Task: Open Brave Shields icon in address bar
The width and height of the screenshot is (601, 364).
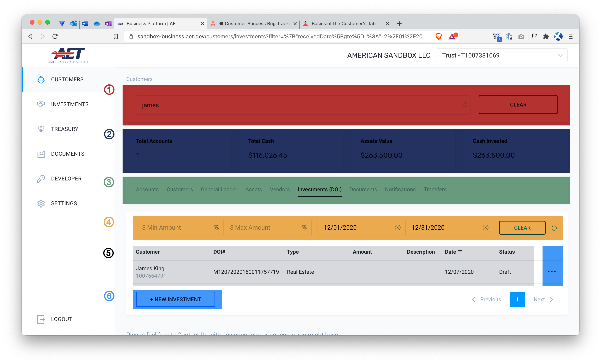Action: coord(439,36)
